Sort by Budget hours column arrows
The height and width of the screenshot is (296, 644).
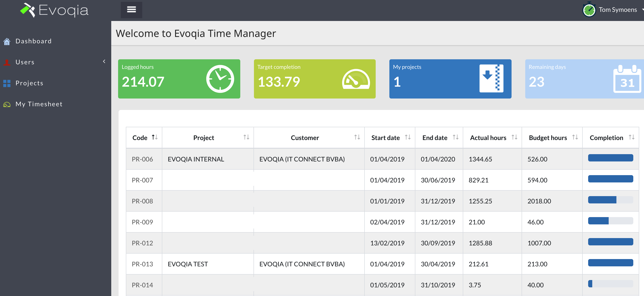(x=575, y=137)
